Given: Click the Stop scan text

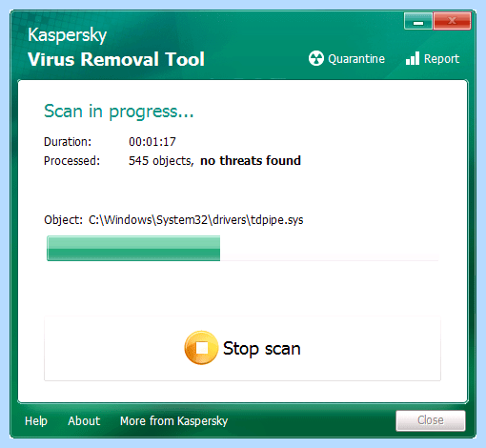Looking at the screenshot, I should (262, 349).
